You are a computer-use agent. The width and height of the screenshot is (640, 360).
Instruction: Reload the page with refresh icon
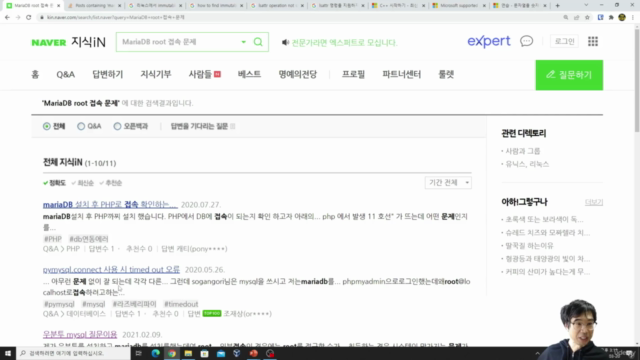click(x=29, y=18)
